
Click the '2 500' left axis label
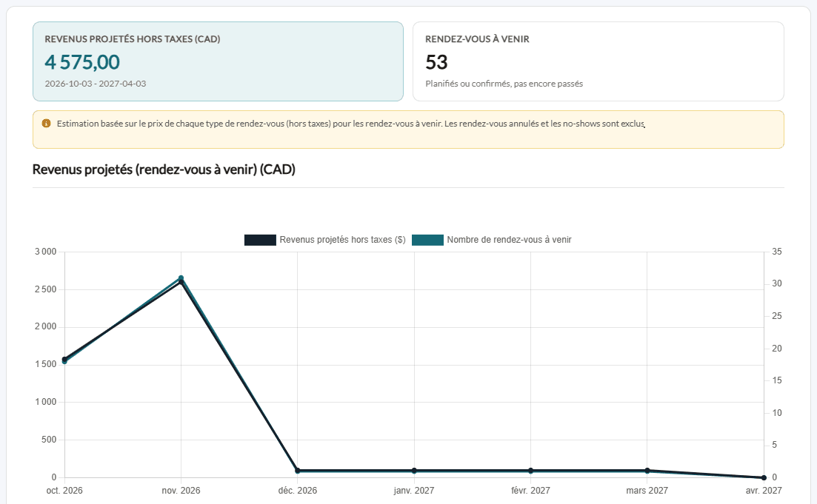click(x=45, y=289)
